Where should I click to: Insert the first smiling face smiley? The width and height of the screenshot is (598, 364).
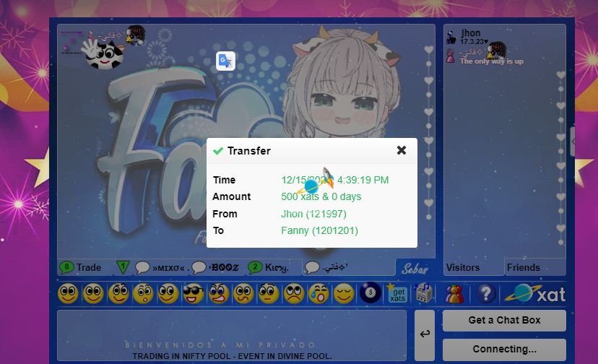(x=69, y=294)
